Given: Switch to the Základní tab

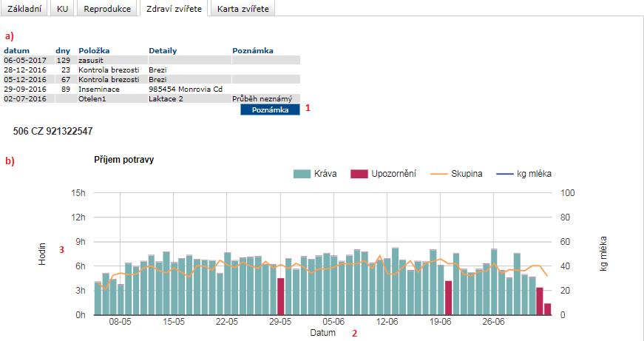Looking at the screenshot, I should pos(24,8).
